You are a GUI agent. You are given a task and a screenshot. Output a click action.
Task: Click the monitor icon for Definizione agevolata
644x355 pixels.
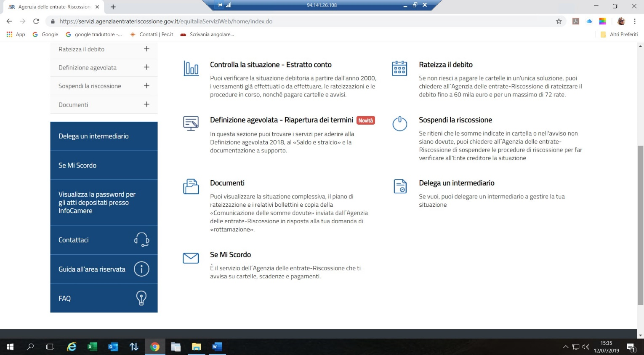(x=191, y=123)
